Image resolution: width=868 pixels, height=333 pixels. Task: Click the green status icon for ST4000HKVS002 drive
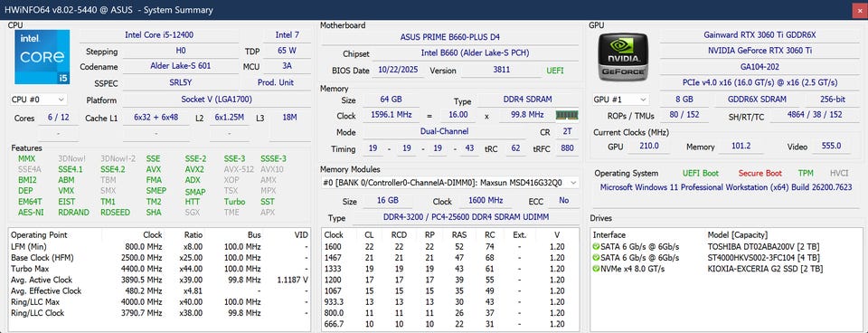(x=596, y=258)
